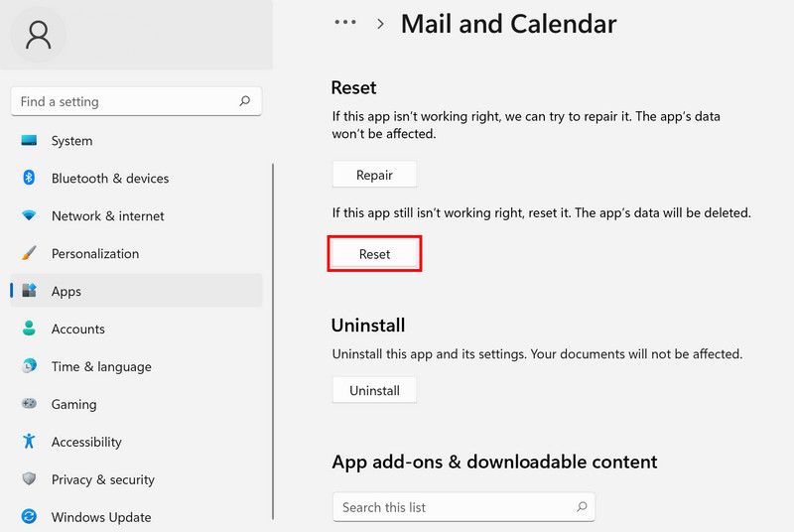
Task: Click the sidebar vertical scrollbar
Action: 273,341
